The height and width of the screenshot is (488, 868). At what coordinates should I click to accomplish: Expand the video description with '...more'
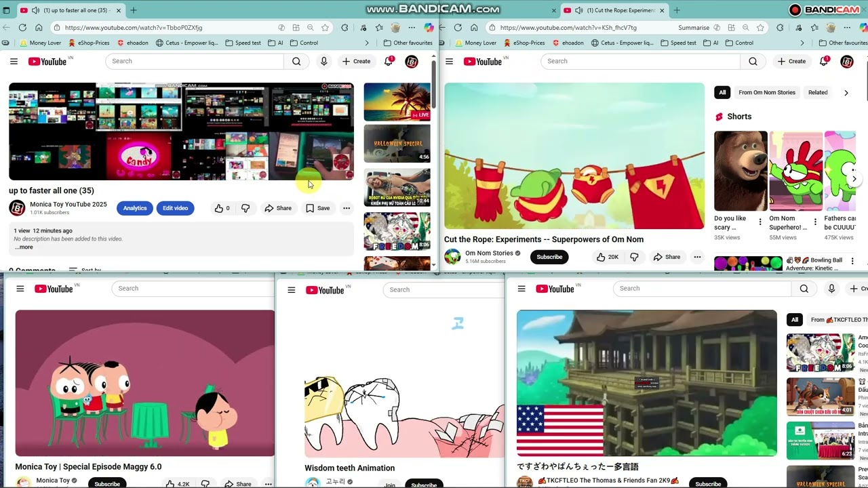coord(24,247)
